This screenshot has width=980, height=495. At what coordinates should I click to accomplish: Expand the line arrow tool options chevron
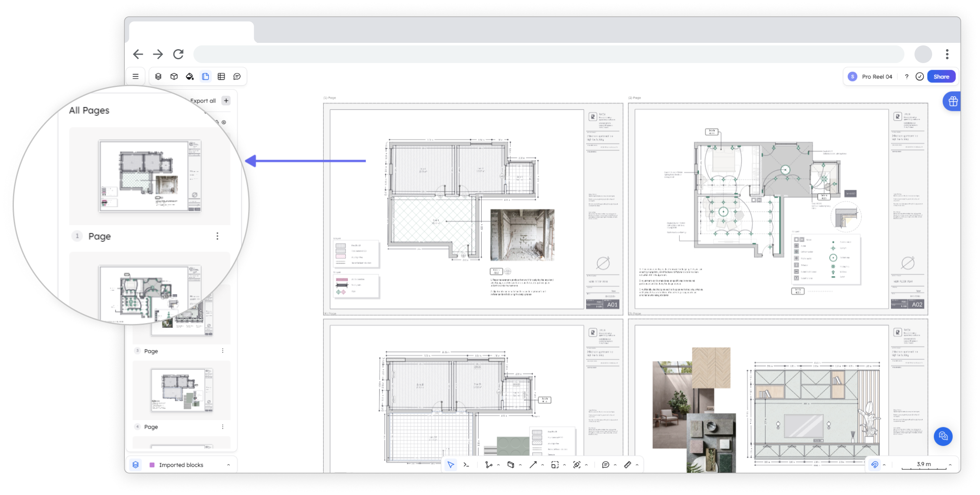pos(542,465)
